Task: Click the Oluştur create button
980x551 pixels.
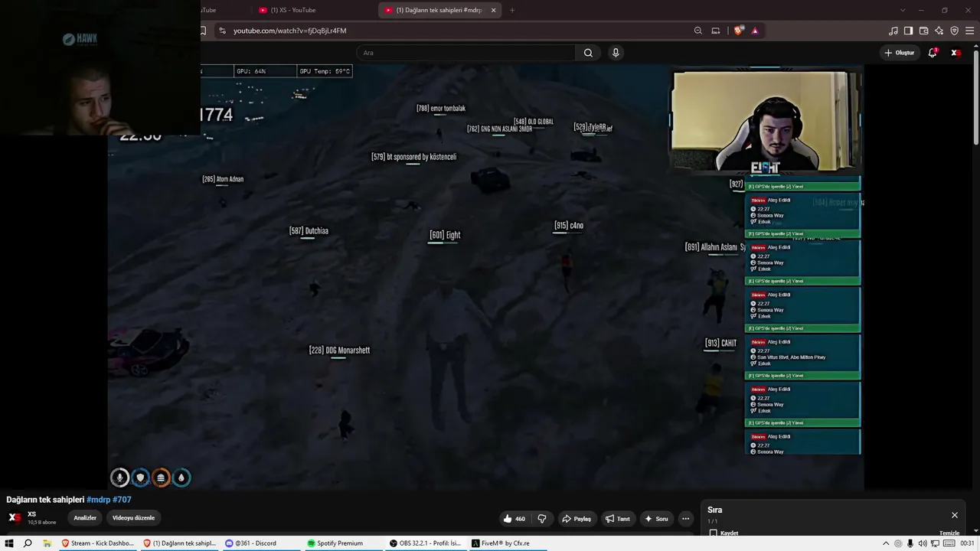Action: [900, 53]
